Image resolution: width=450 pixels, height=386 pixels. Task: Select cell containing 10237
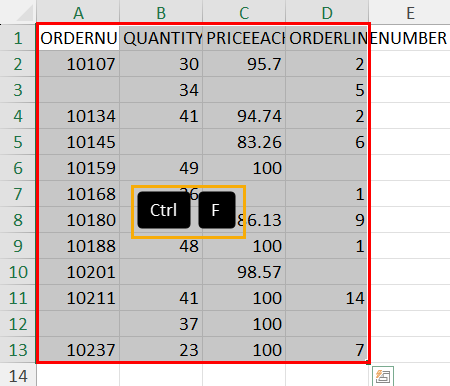79,350
